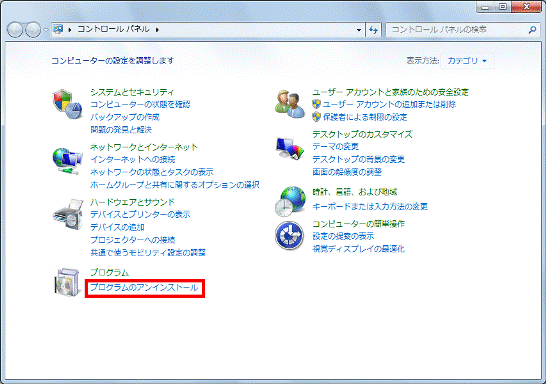Click the search magnifier icon

[x=532, y=30]
